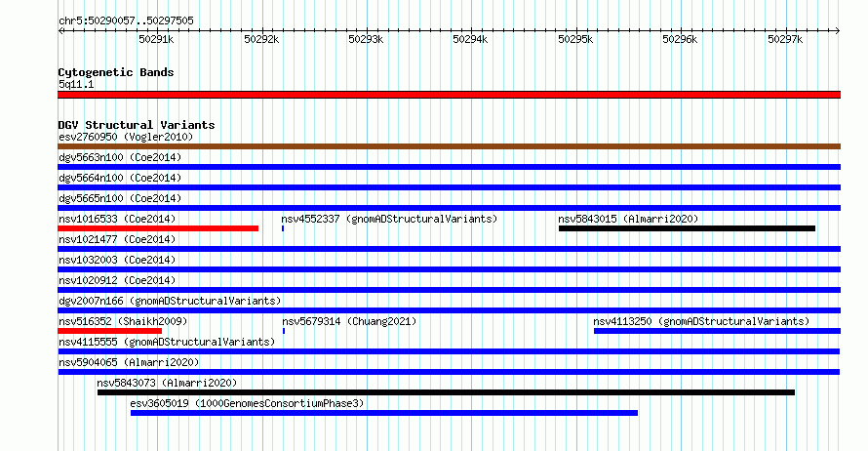868x451 pixels.
Task: Click the 50295k ruler tick label
Action: tap(575, 39)
